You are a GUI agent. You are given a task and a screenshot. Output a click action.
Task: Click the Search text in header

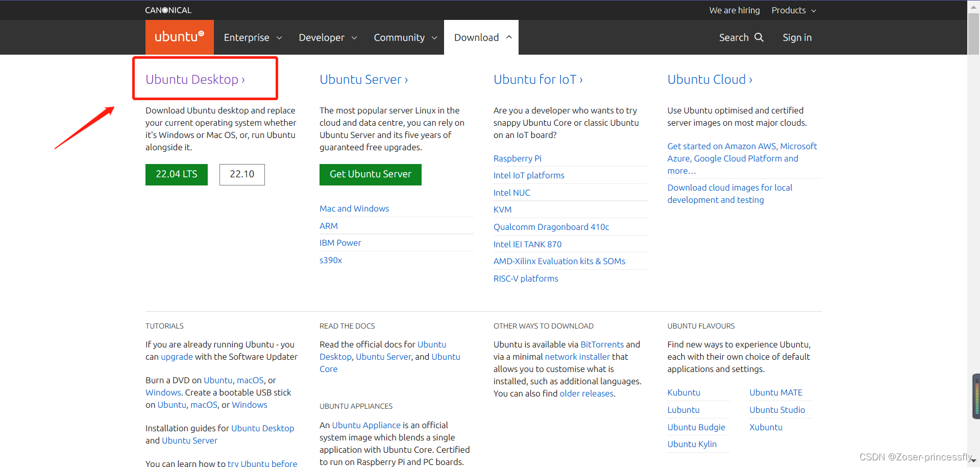(733, 37)
